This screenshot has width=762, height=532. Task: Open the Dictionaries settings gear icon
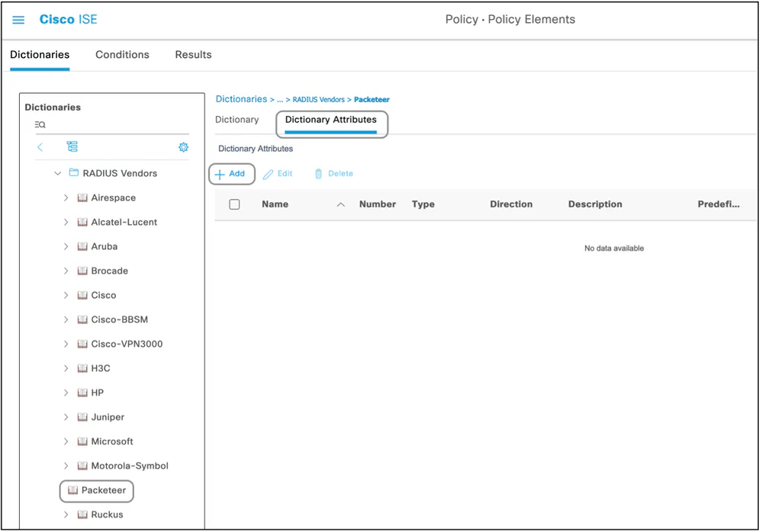(183, 147)
